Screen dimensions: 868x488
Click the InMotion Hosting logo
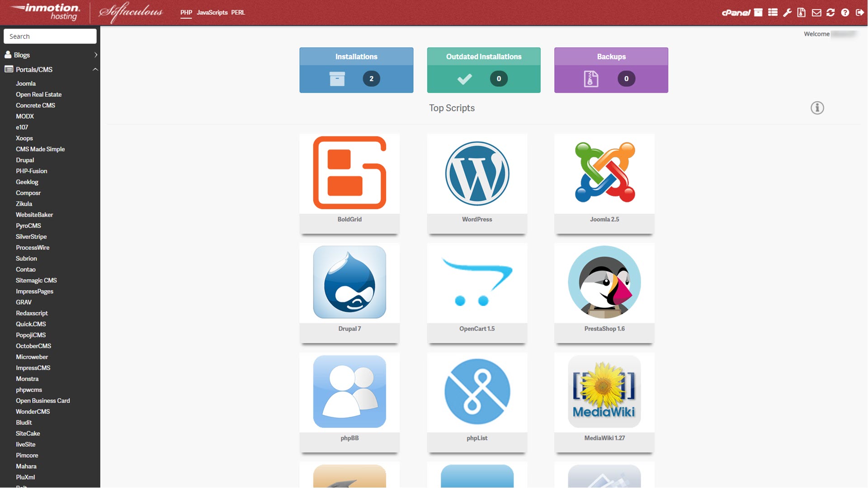[x=44, y=12]
